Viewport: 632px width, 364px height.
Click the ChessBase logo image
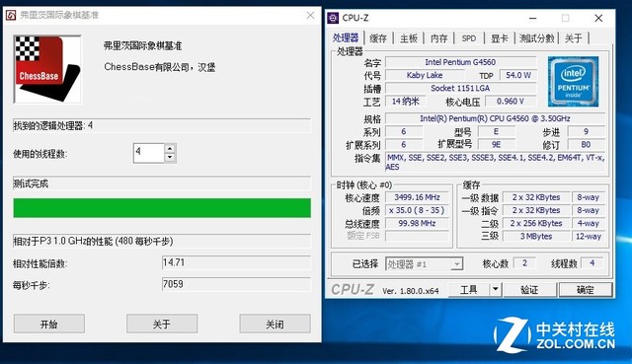tap(47, 70)
